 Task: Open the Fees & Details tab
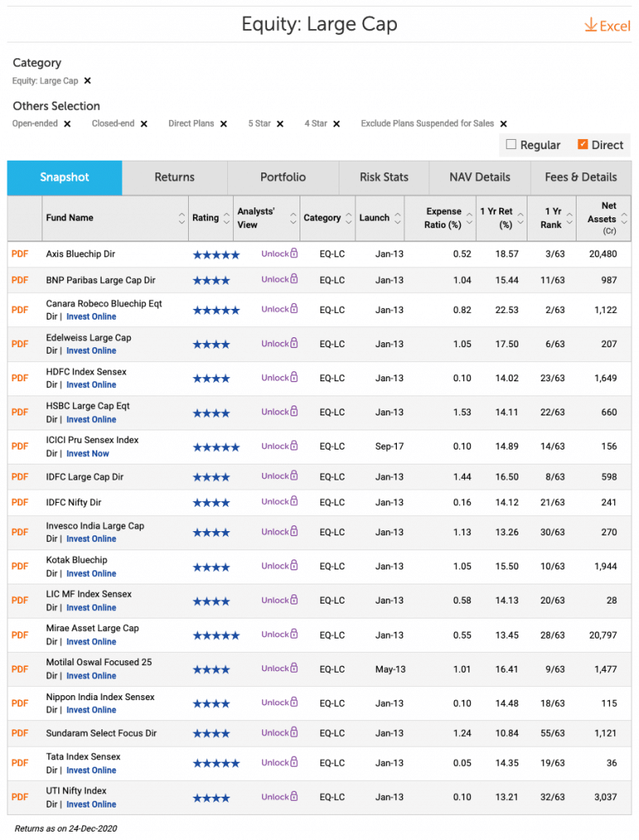tap(581, 177)
